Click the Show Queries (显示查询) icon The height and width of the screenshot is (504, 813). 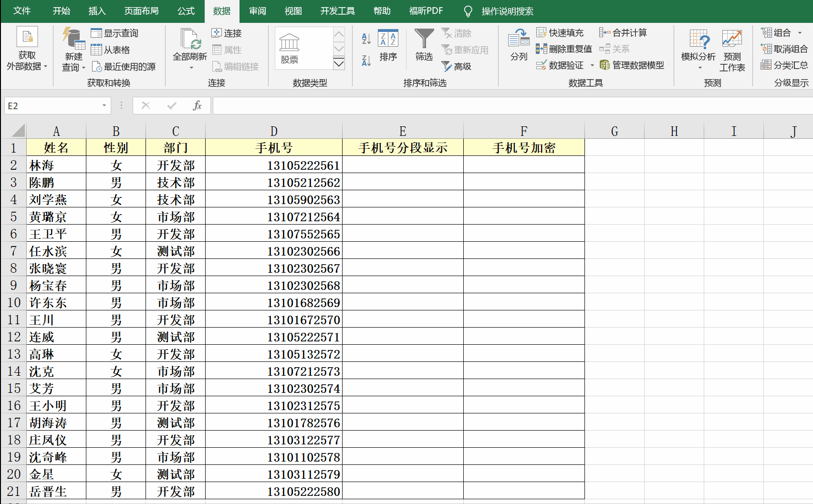96,33
